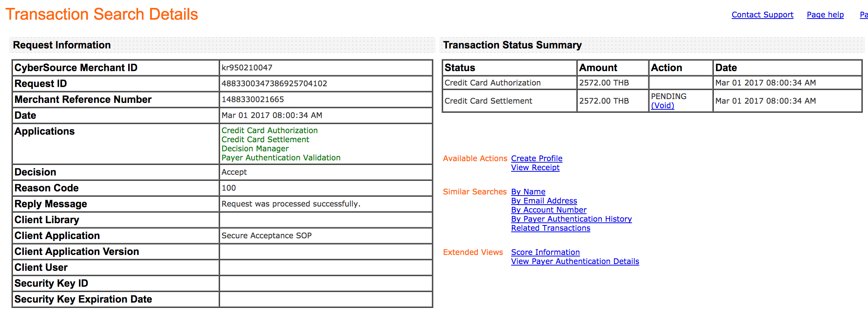Search By Account Number link

(x=549, y=210)
